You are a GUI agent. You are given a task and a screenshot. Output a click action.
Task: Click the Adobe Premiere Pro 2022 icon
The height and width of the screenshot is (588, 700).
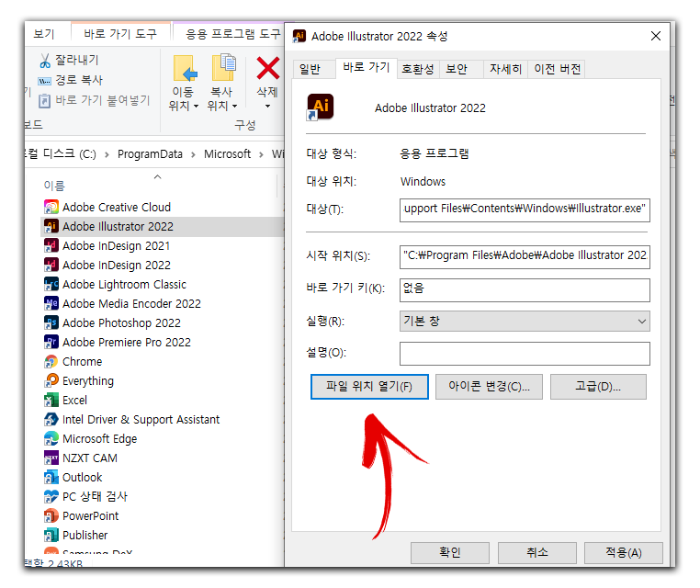coord(51,342)
